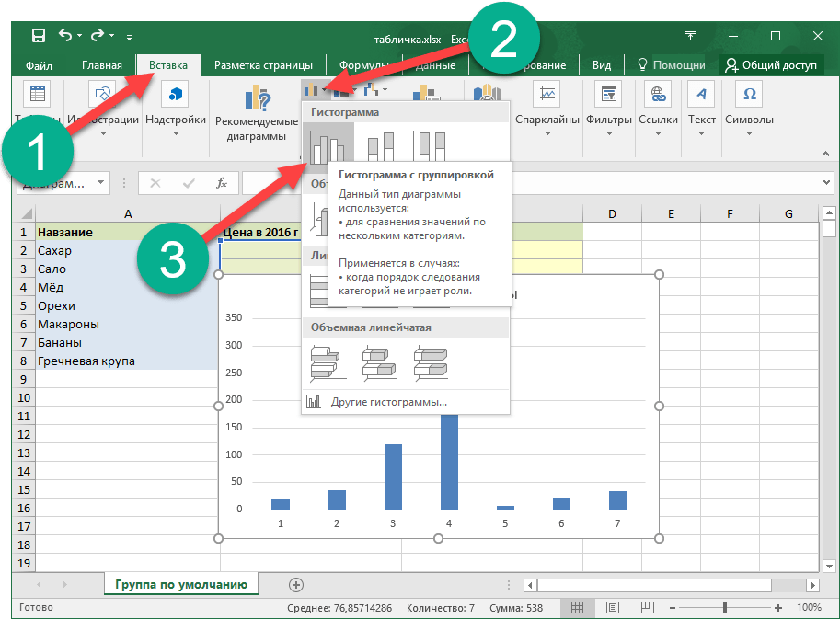Click the Save icon in the title bar

click(38, 36)
